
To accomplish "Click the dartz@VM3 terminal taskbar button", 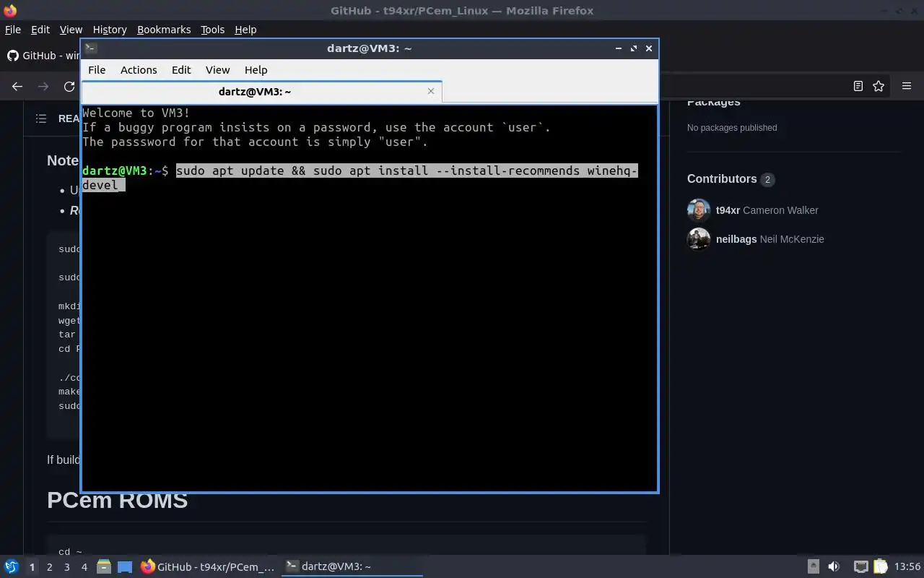I will coord(352,566).
